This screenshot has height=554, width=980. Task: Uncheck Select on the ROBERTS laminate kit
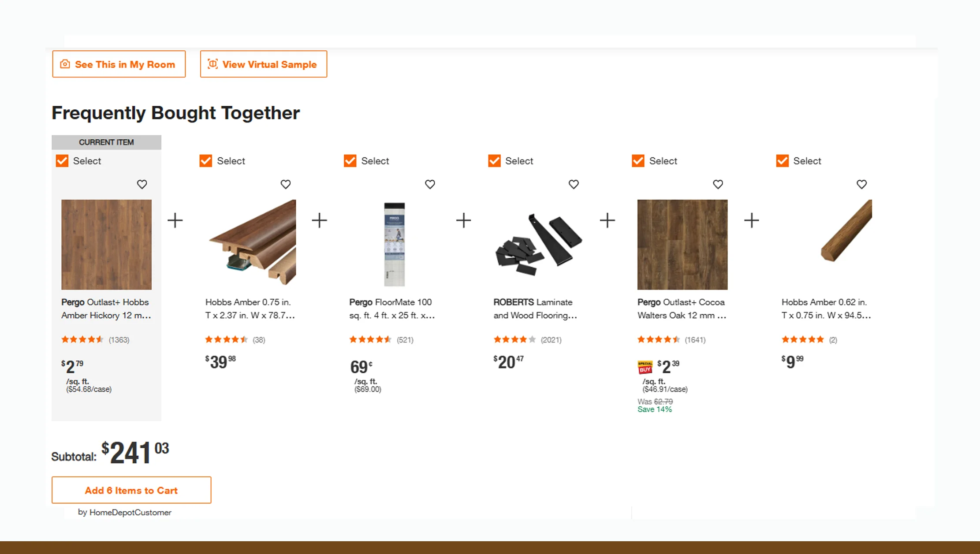coord(494,160)
